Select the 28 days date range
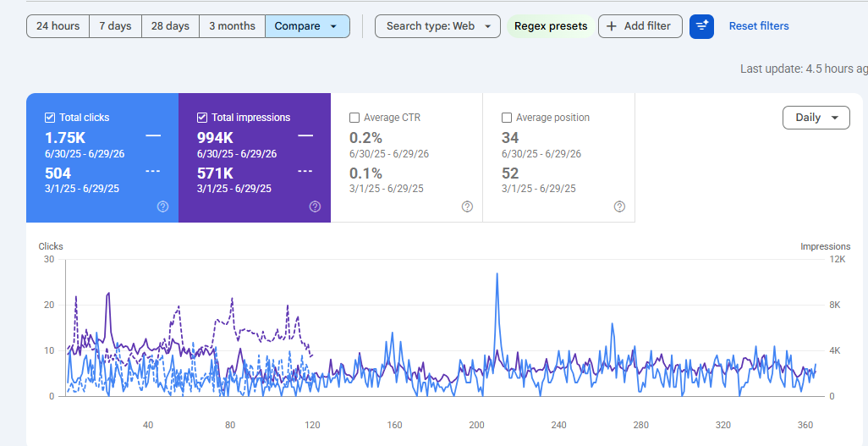This screenshot has width=868, height=446. tap(171, 26)
